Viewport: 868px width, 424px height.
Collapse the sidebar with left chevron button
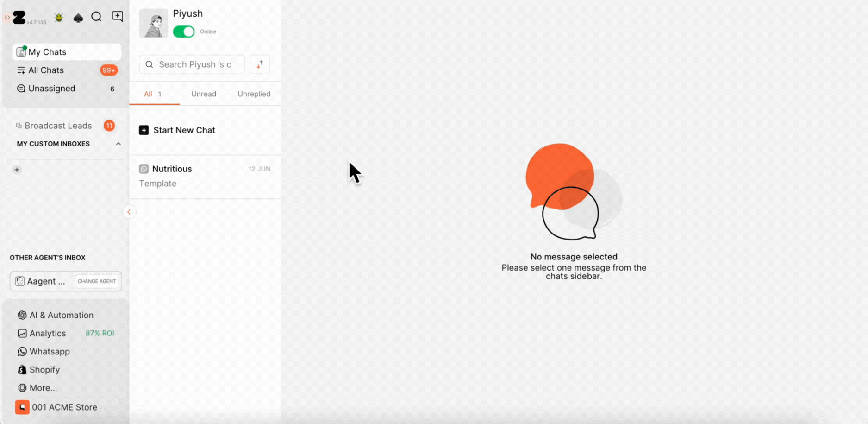click(x=129, y=212)
